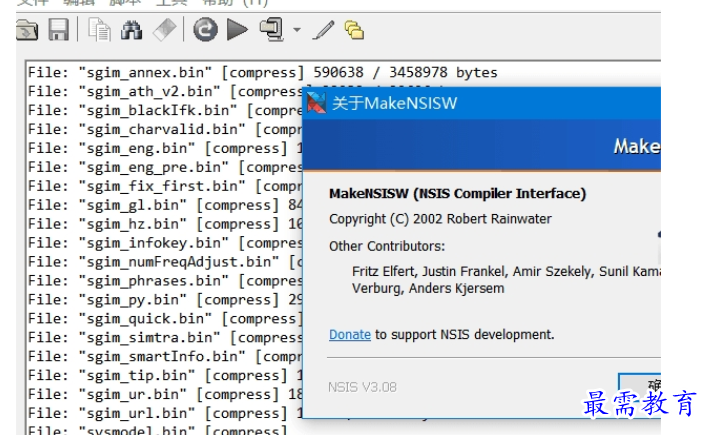Click the Edit Script pencil icon
The image size is (705, 435).
pyautogui.click(x=323, y=30)
